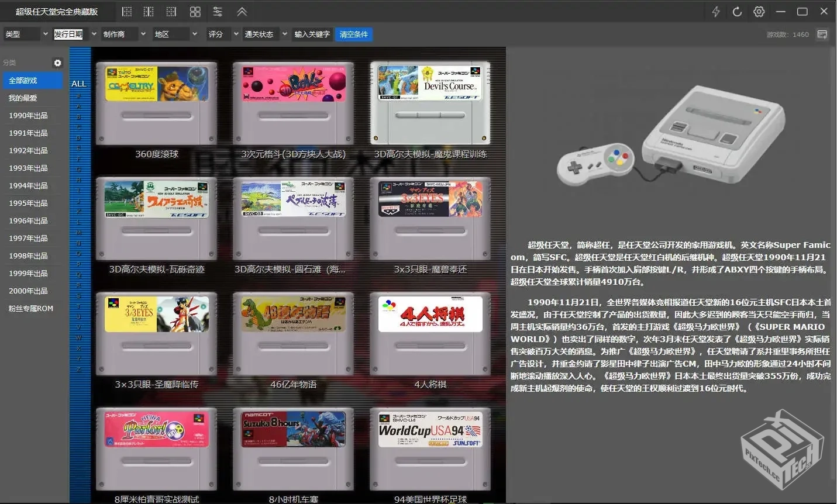Switch to grid view mode
The image size is (837, 504).
(195, 11)
